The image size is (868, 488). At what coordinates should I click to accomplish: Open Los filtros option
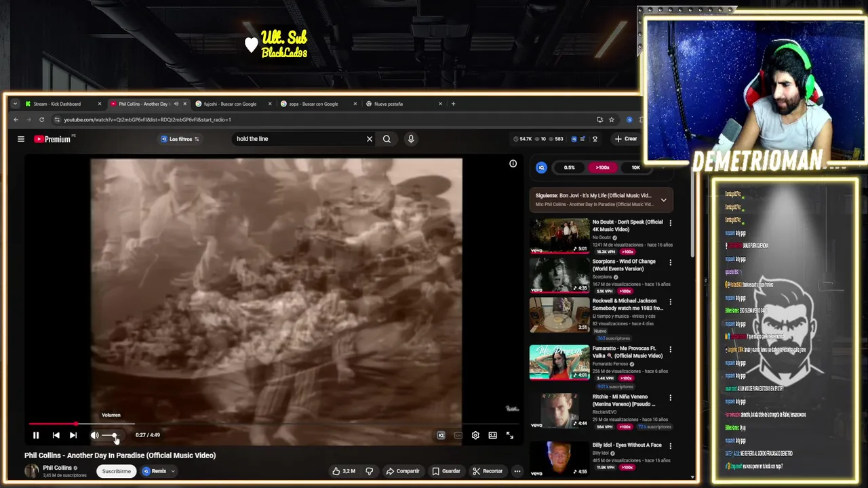[x=180, y=139]
